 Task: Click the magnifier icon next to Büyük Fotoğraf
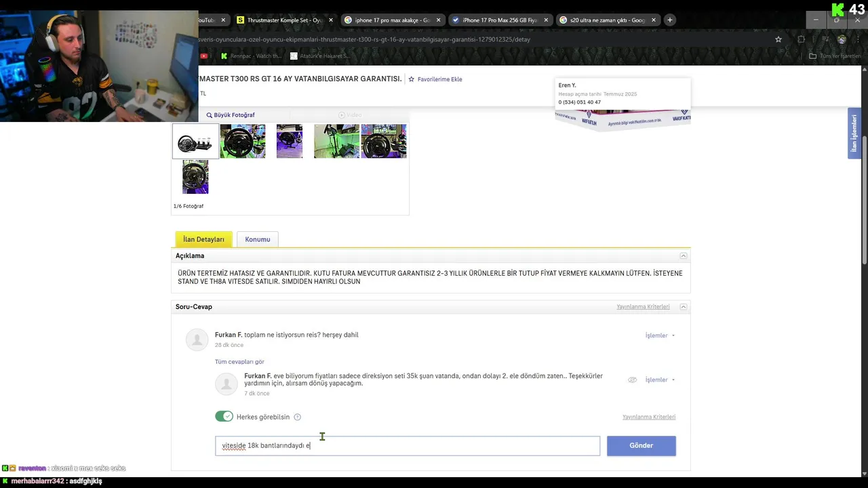(x=210, y=115)
